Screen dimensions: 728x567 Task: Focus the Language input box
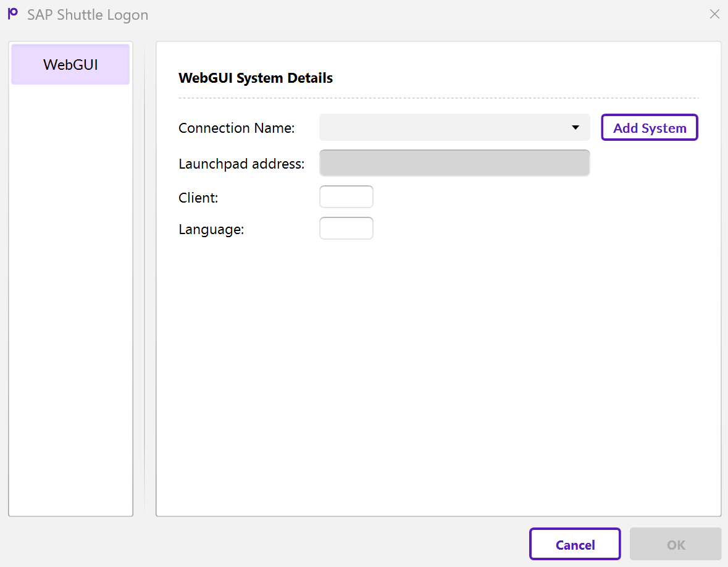click(346, 229)
